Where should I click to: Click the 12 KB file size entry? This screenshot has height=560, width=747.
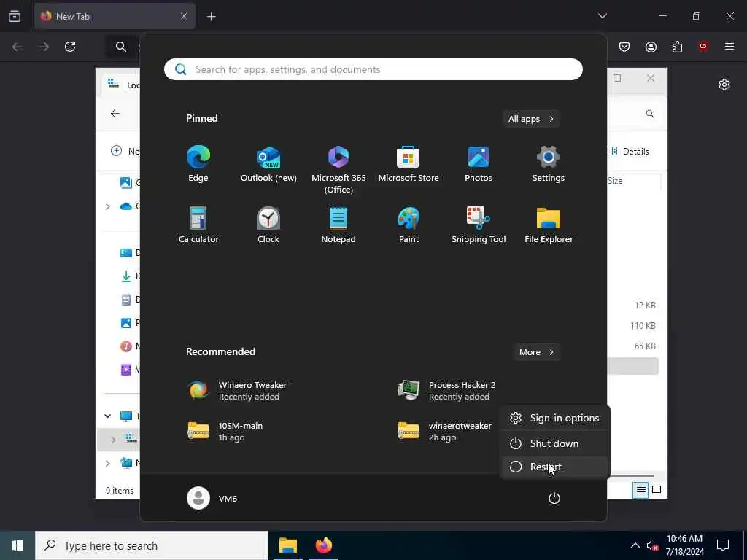(x=645, y=306)
